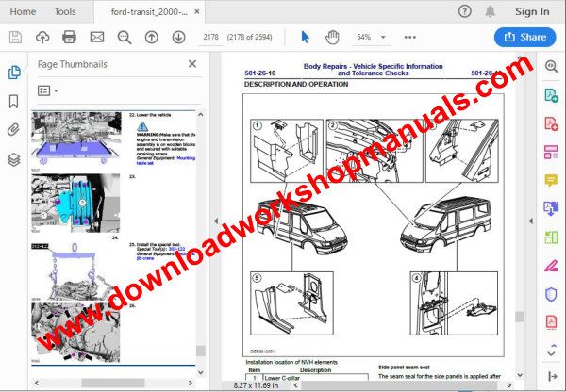Click the 54% zoom value field
Image resolution: width=566 pixels, height=392 pixels.
363,37
